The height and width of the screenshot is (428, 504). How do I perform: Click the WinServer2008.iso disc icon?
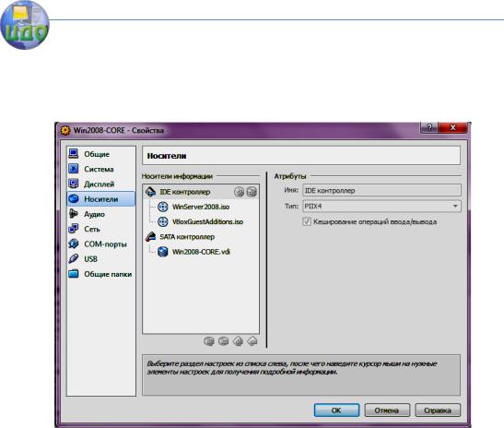pyautogui.click(x=163, y=207)
